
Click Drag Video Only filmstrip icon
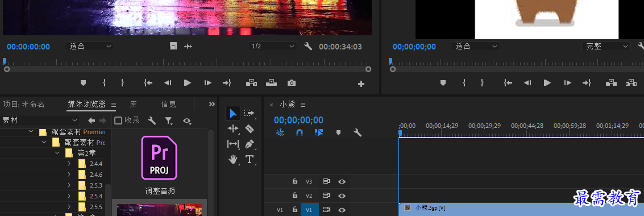(173, 47)
